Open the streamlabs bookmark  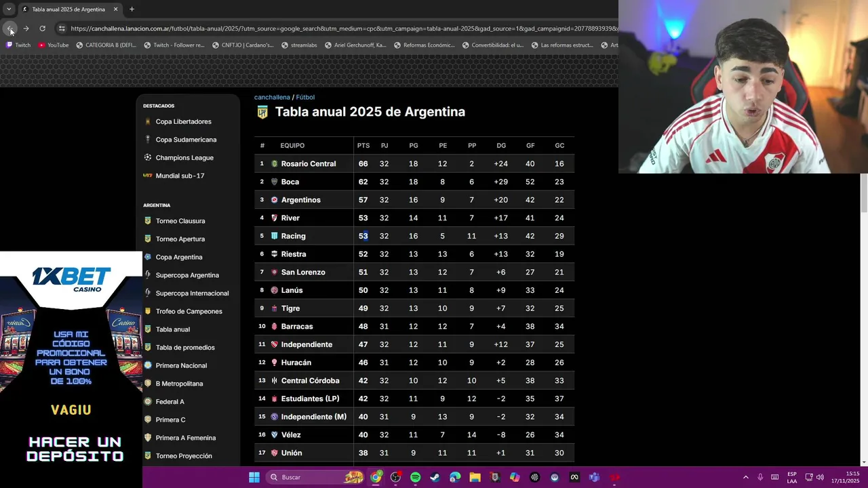(298, 45)
